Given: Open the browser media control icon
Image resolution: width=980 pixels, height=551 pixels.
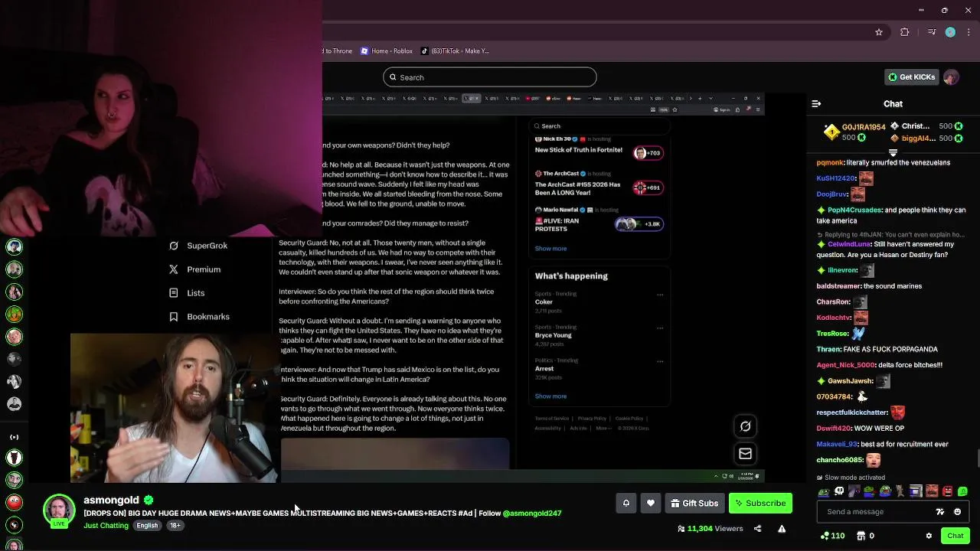Looking at the screenshot, I should pos(931,32).
